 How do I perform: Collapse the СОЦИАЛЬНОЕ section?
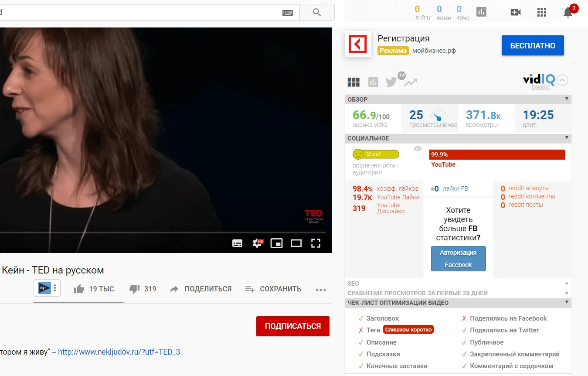(x=567, y=138)
